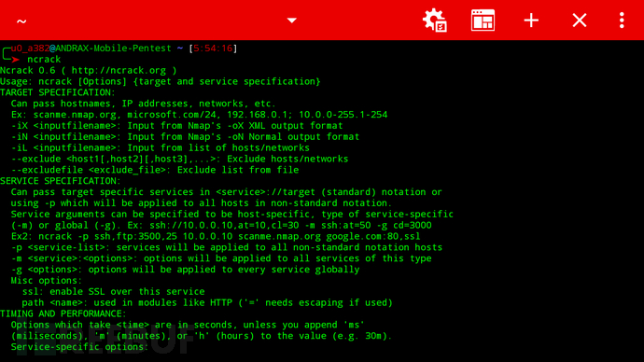Screen dimensions: 644x362
Task: Click the typed 'ncrack' command
Action: (x=44, y=59)
